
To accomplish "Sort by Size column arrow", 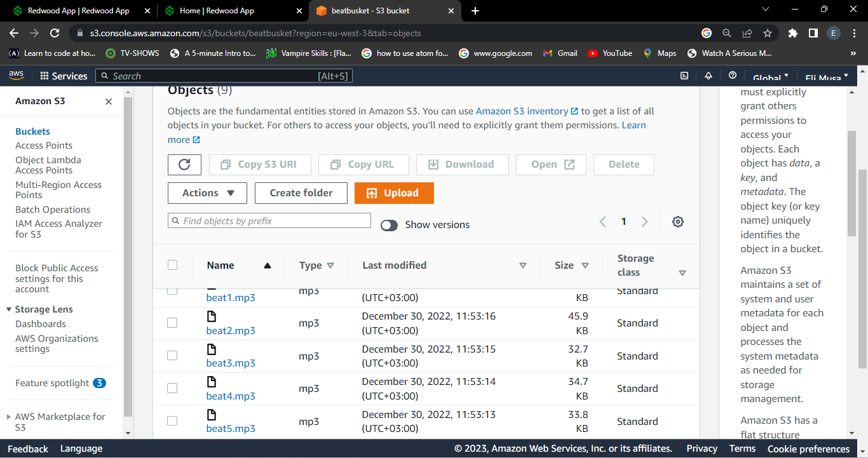I will (585, 266).
